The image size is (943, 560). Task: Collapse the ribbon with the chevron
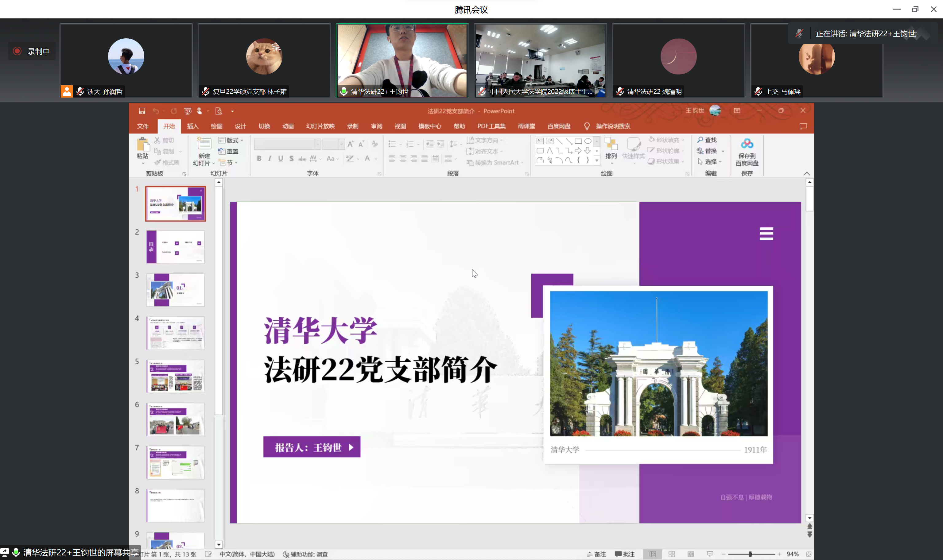pyautogui.click(x=807, y=174)
